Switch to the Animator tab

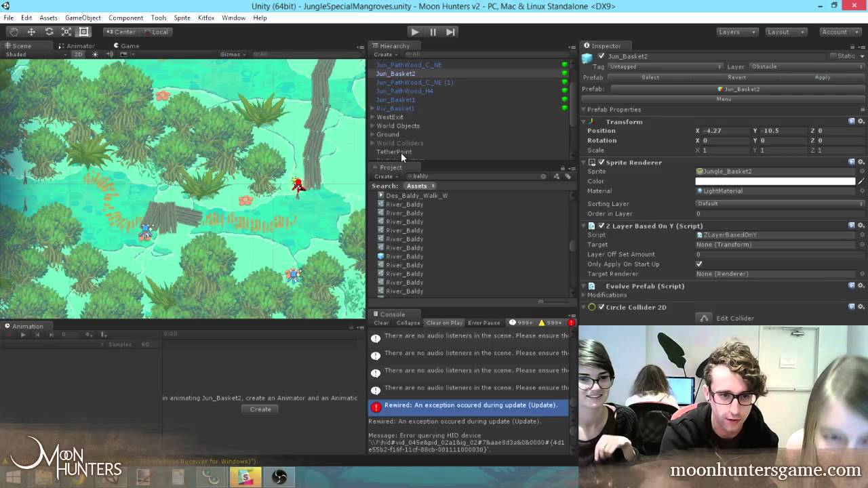[x=77, y=46]
